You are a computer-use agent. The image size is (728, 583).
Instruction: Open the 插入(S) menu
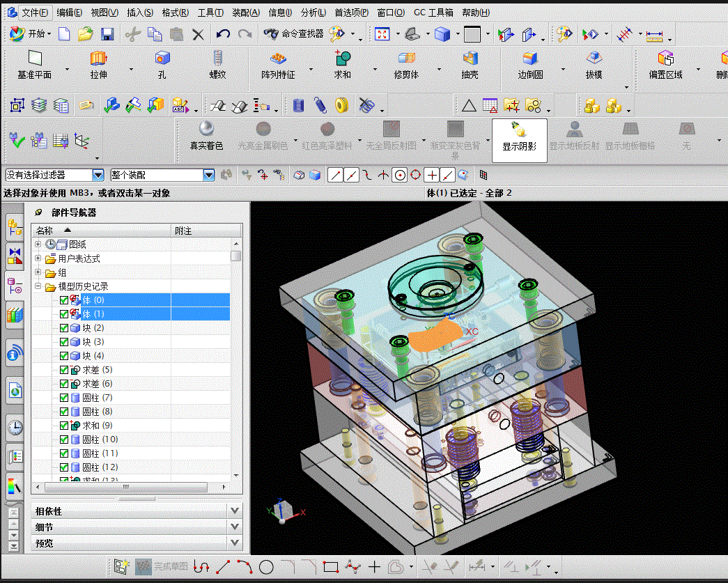[x=140, y=13]
